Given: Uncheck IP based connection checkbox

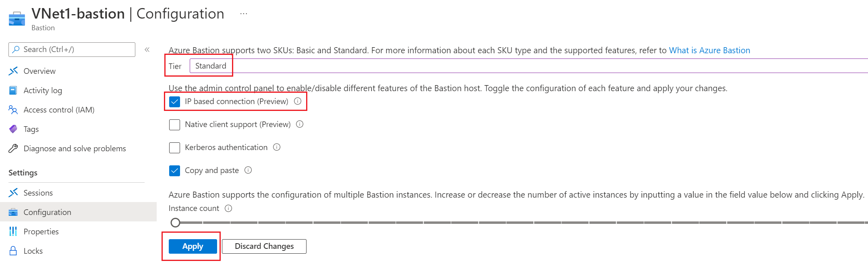Looking at the screenshot, I should pyautogui.click(x=175, y=102).
